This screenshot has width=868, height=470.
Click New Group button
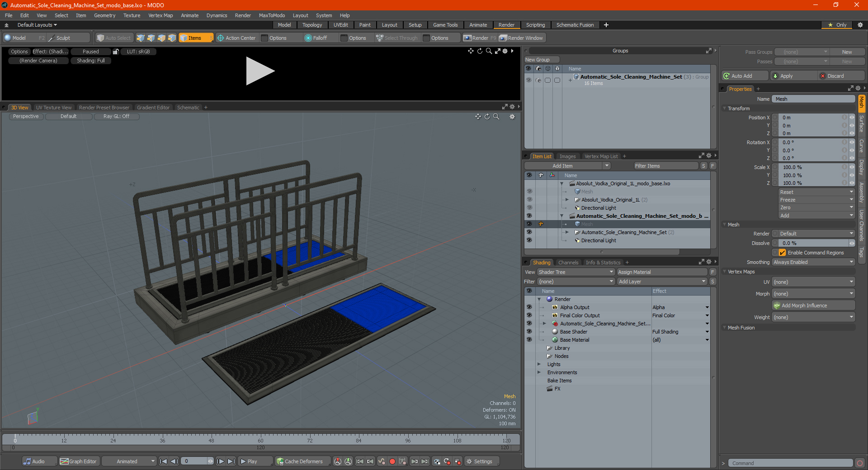point(542,60)
